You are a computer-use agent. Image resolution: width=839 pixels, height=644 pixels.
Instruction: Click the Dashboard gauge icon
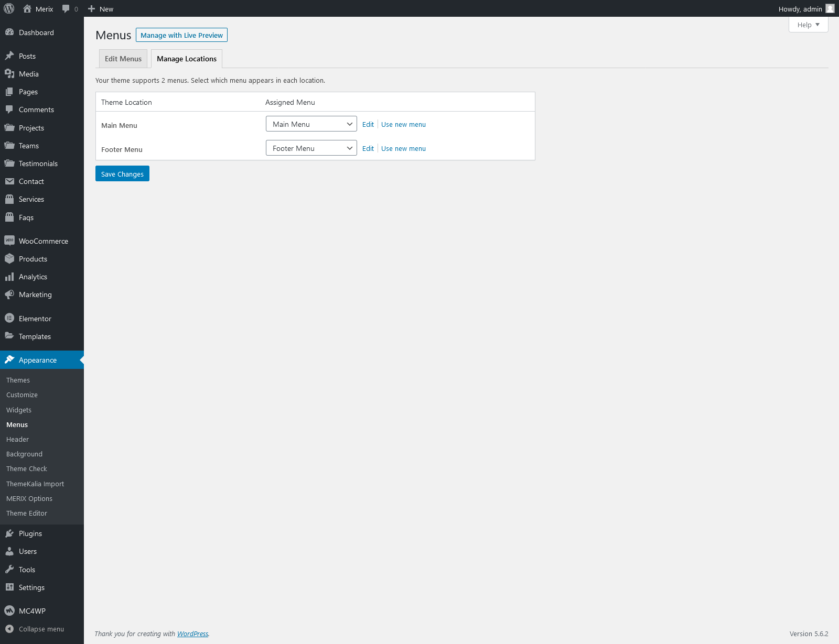click(x=9, y=32)
